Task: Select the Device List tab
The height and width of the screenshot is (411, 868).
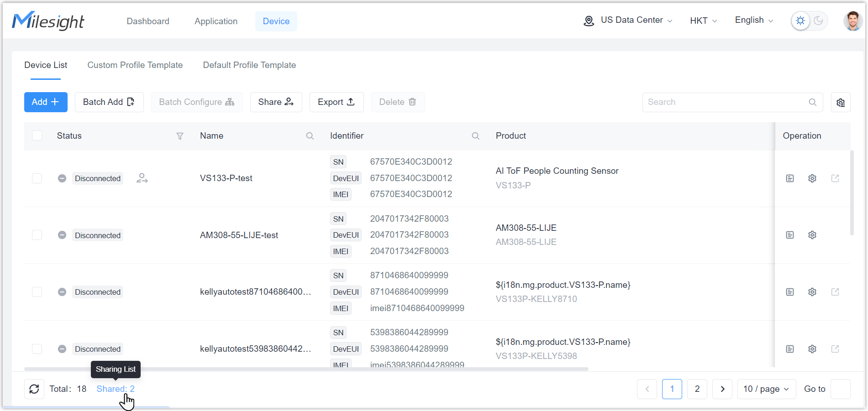Action: click(x=46, y=65)
